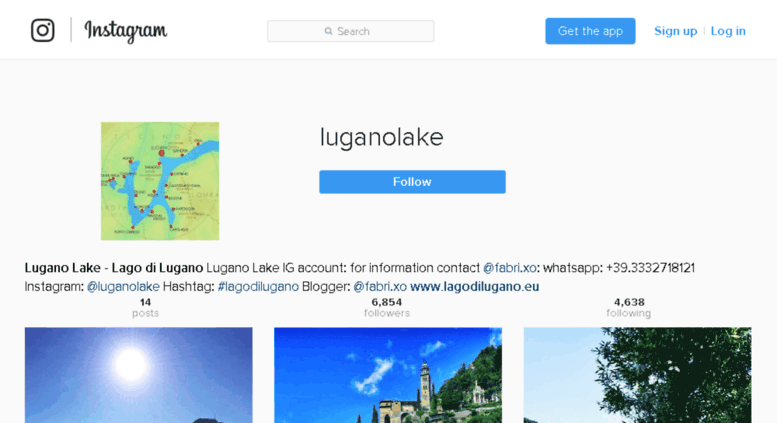Viewport: 777px width, 423px height.
Task: Show the 4,638 following list
Action: coord(629,308)
